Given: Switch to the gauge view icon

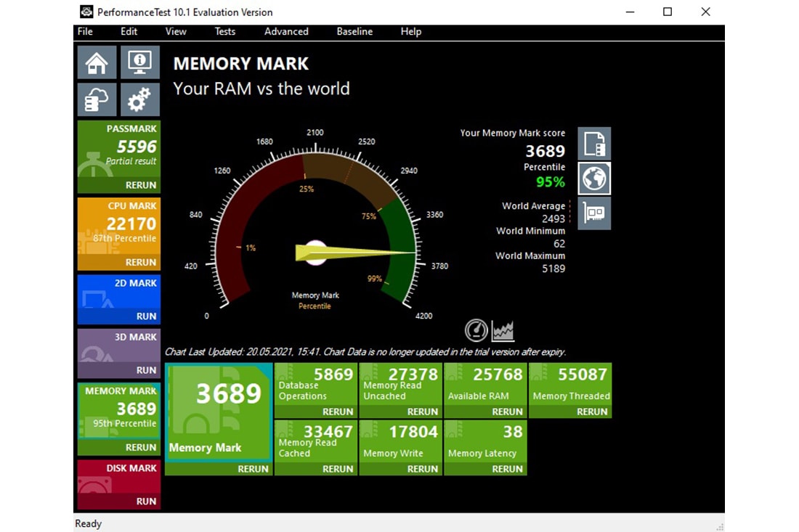Looking at the screenshot, I should 476,331.
